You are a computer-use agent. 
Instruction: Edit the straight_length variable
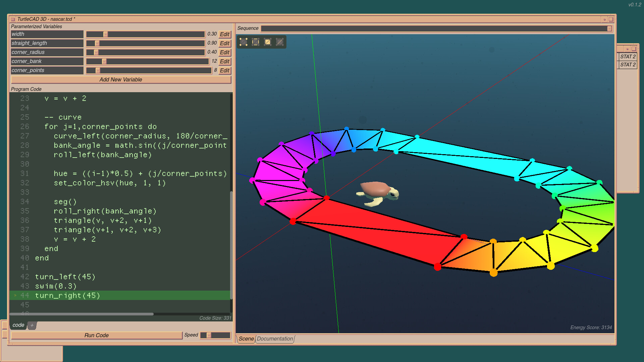point(224,43)
